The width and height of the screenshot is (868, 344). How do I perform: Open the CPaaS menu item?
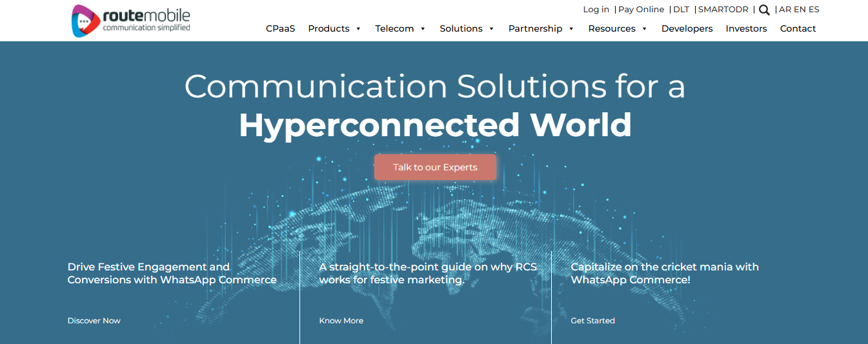tap(280, 28)
